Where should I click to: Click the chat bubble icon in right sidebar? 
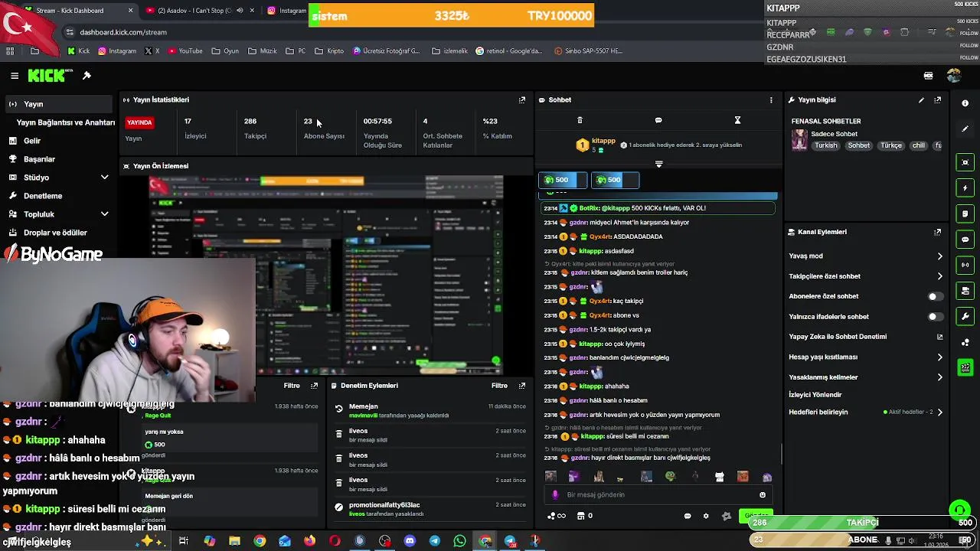click(965, 240)
